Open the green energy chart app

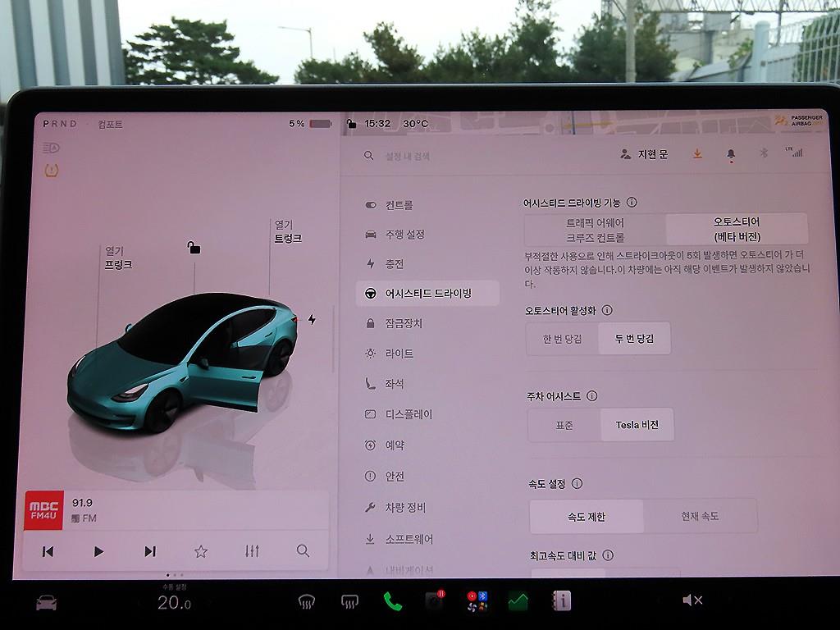(518, 601)
